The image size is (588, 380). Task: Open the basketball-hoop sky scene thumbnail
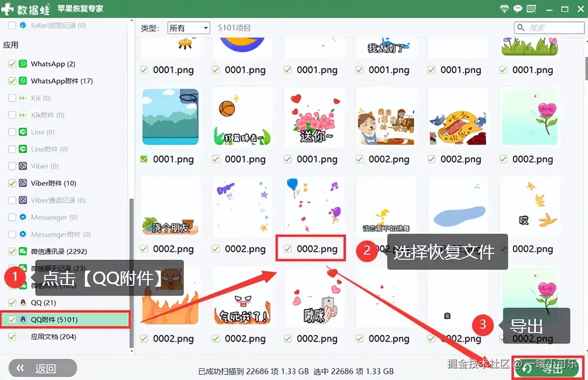(171, 117)
